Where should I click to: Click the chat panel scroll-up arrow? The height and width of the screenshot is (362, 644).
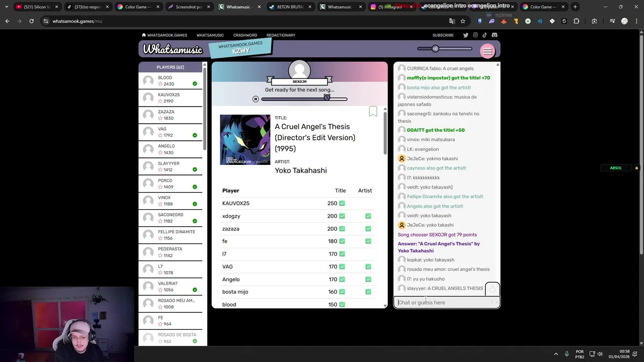pyautogui.click(x=498, y=64)
